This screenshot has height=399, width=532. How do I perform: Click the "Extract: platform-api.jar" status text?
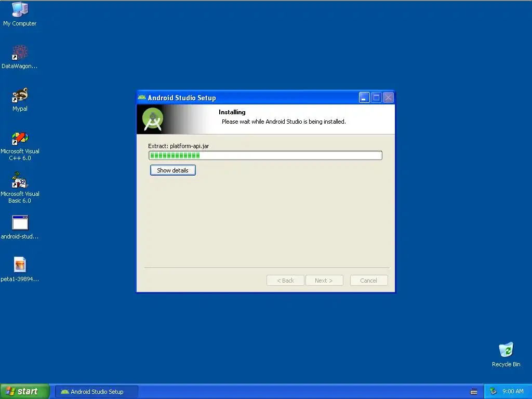pyautogui.click(x=179, y=146)
